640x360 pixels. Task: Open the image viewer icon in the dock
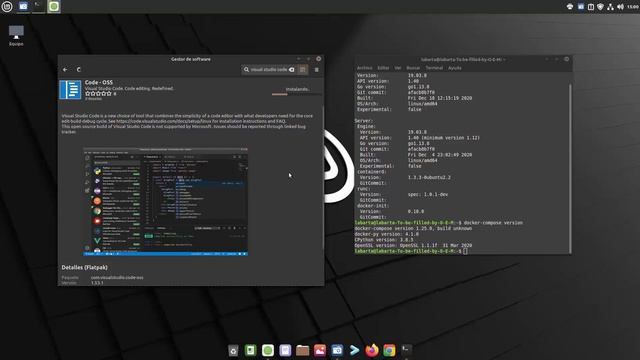pyautogui.click(x=320, y=350)
